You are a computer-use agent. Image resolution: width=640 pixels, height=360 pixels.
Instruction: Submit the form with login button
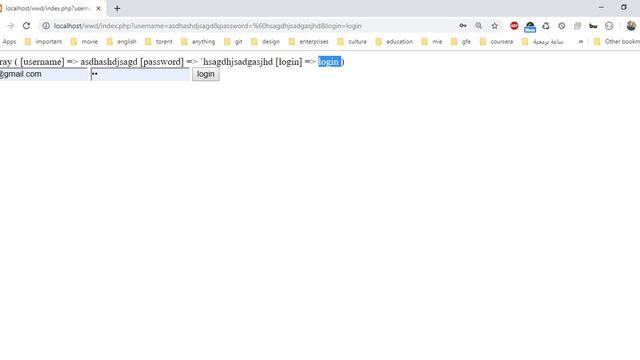point(206,74)
